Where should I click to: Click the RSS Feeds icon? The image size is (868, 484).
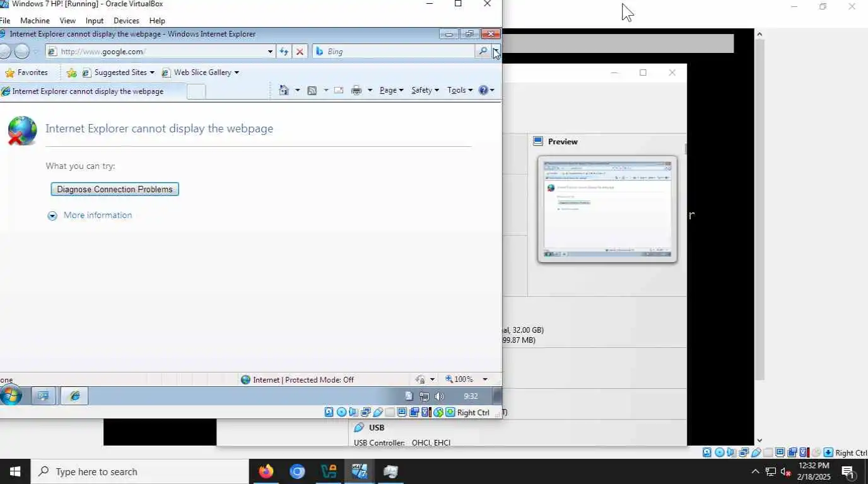312,90
